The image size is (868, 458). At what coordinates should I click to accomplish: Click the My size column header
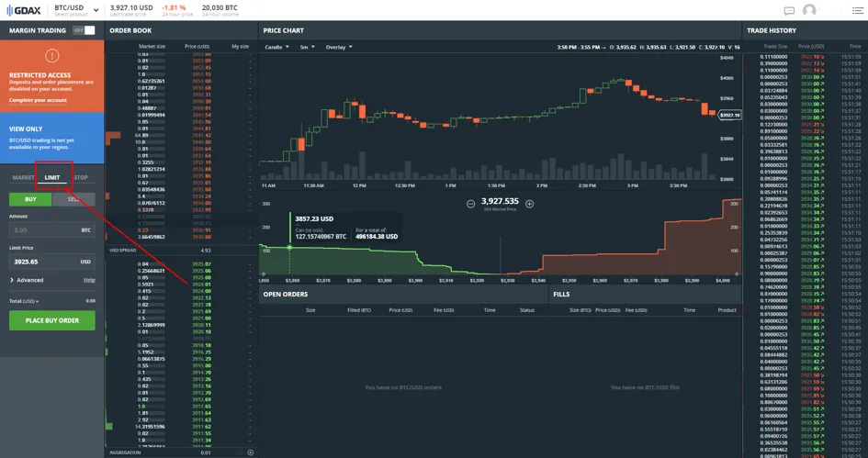[241, 47]
